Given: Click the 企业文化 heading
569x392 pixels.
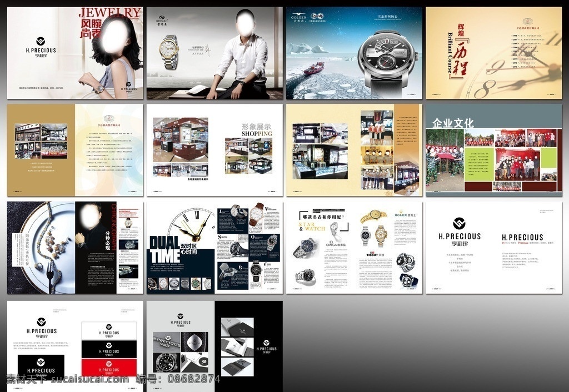Looking at the screenshot, I should (453, 123).
